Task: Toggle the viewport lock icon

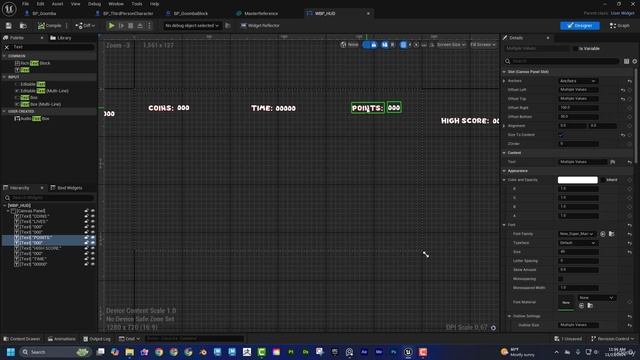Action: point(374,45)
